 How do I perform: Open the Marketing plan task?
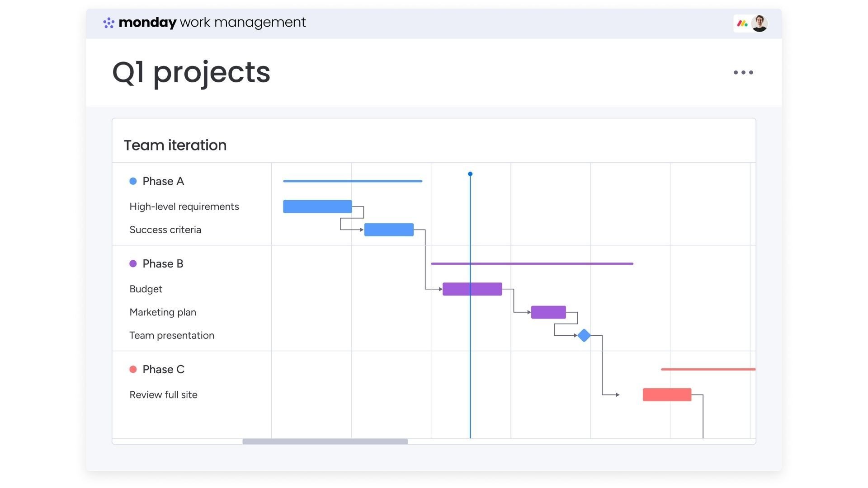(x=163, y=312)
